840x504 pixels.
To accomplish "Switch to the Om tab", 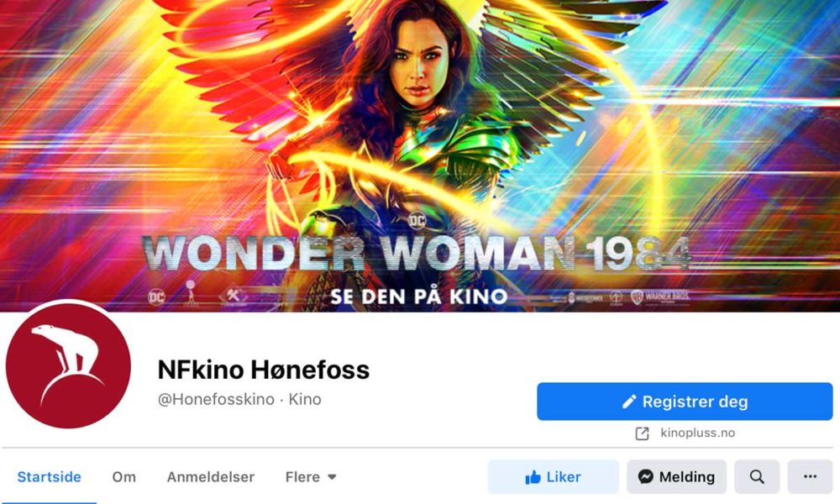I will pyautogui.click(x=123, y=476).
